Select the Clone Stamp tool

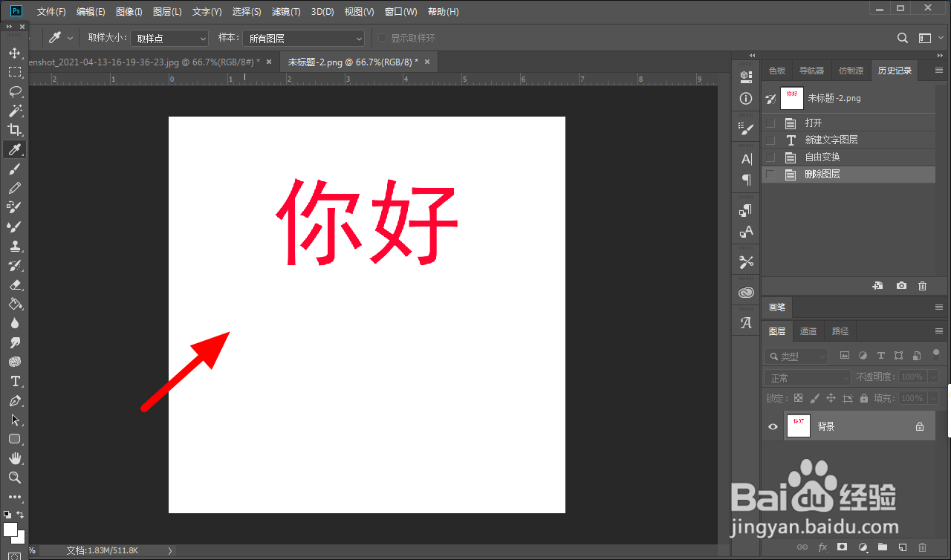pyautogui.click(x=15, y=246)
